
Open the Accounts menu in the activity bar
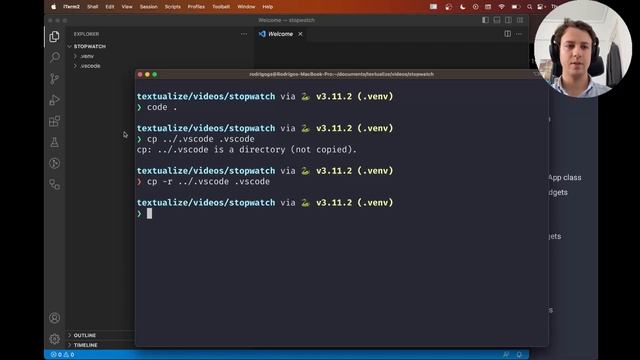(54, 318)
